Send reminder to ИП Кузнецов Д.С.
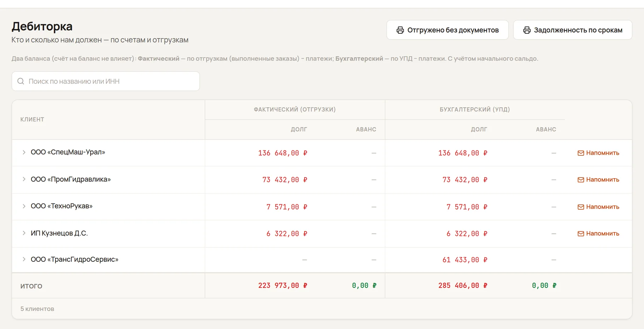This screenshot has height=329, width=644. tap(598, 233)
